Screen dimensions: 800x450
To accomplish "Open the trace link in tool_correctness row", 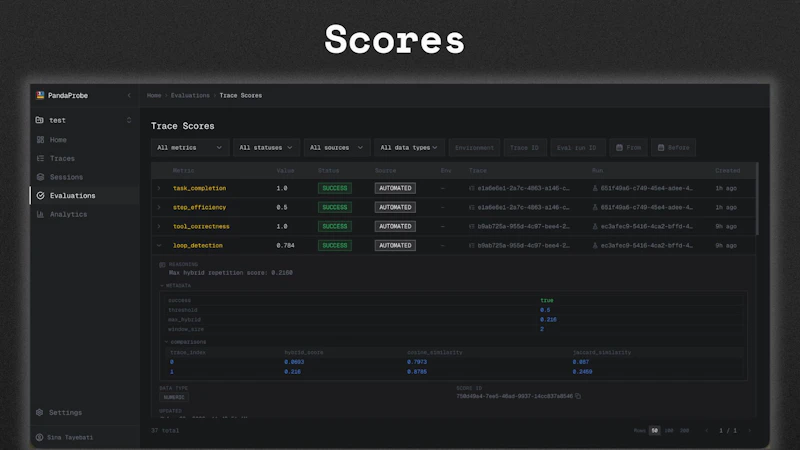I will [523, 227].
